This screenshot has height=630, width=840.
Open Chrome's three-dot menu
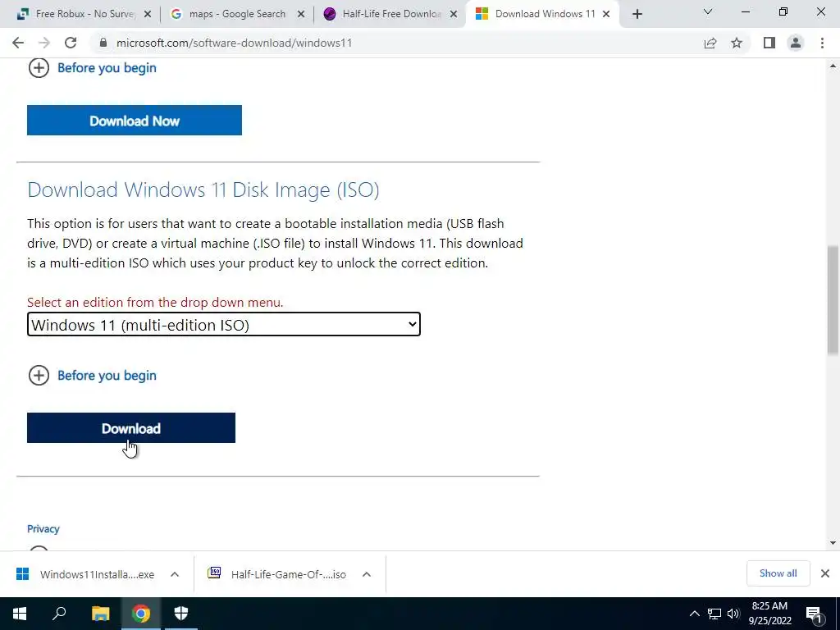tap(822, 43)
